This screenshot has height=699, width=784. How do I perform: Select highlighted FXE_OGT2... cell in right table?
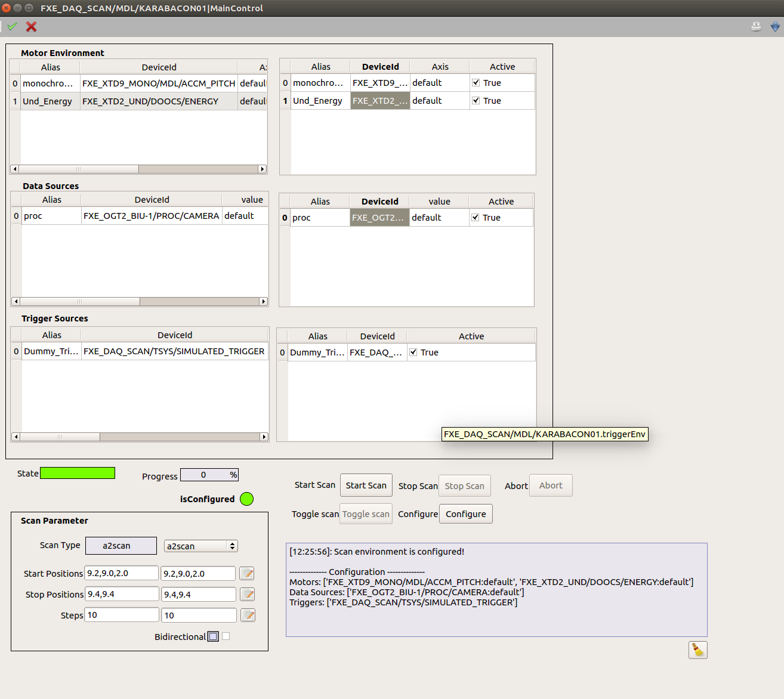point(379,218)
